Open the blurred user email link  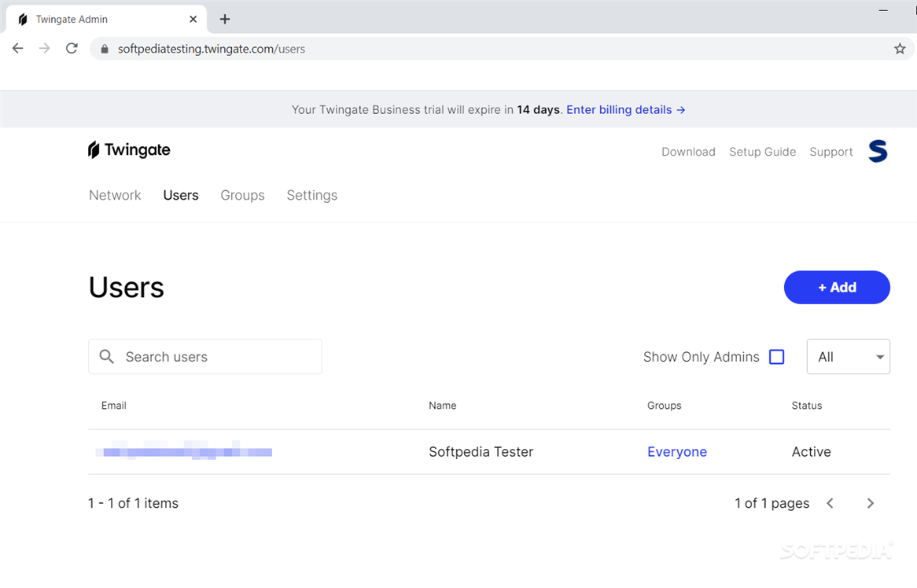click(x=184, y=451)
